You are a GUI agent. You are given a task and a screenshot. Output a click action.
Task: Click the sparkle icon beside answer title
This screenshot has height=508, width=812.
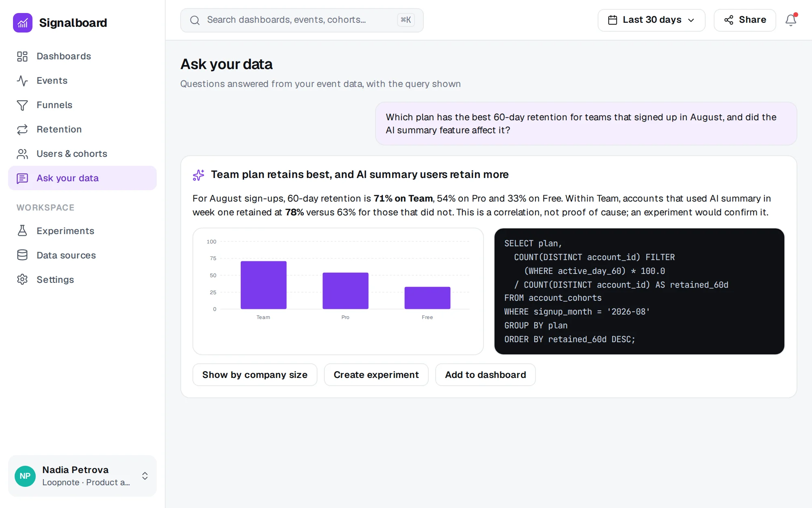pos(199,175)
